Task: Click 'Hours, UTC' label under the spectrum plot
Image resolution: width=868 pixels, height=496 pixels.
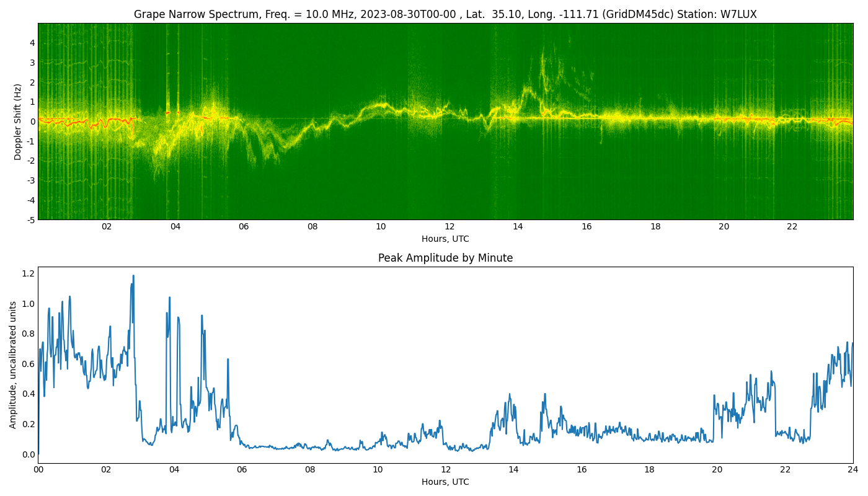Action: (x=445, y=239)
